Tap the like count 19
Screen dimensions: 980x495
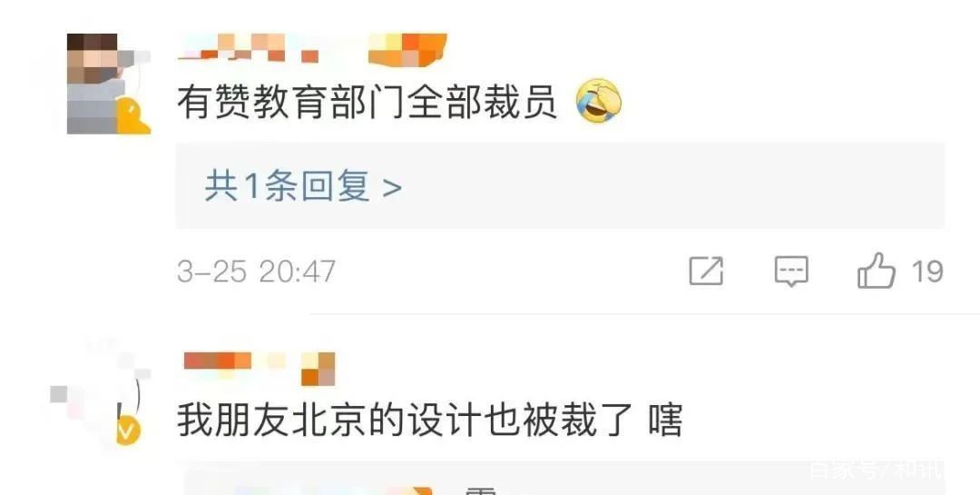[927, 272]
